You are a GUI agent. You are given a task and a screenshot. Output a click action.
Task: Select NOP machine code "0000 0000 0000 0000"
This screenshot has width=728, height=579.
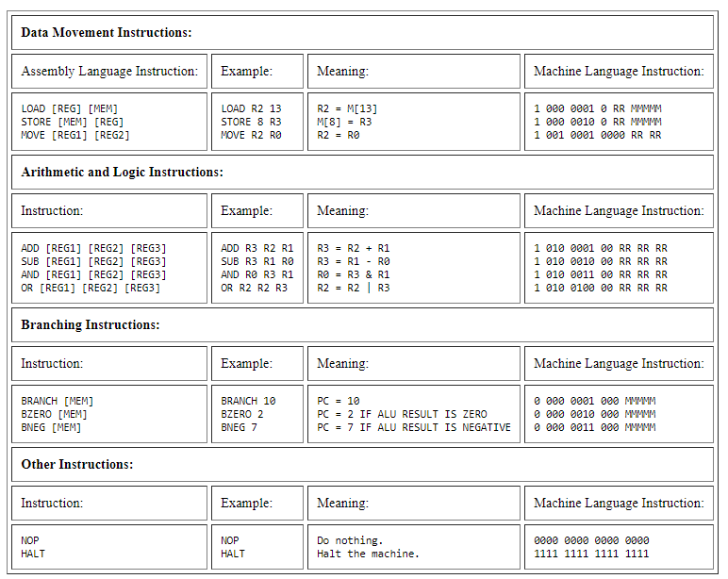(591, 541)
